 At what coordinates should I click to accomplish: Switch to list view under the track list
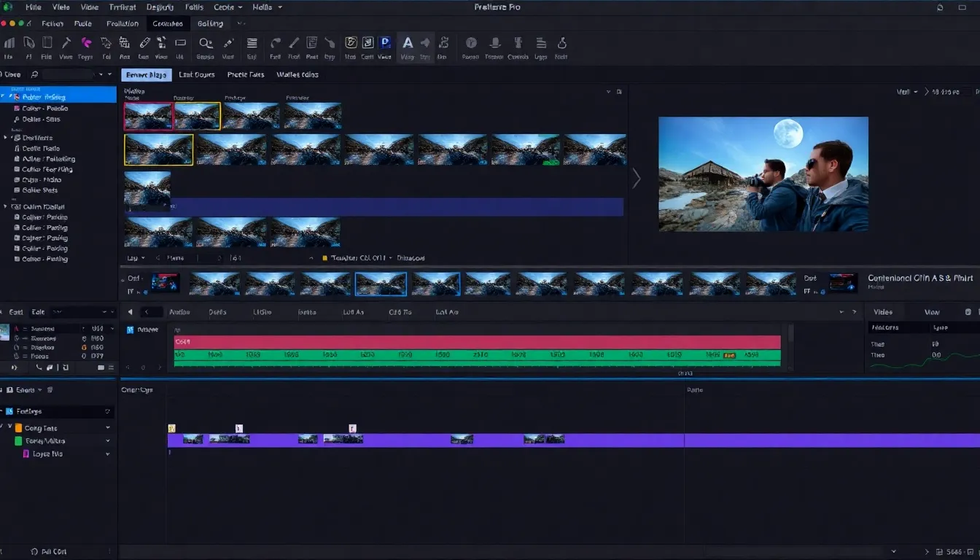pyautogui.click(x=112, y=367)
